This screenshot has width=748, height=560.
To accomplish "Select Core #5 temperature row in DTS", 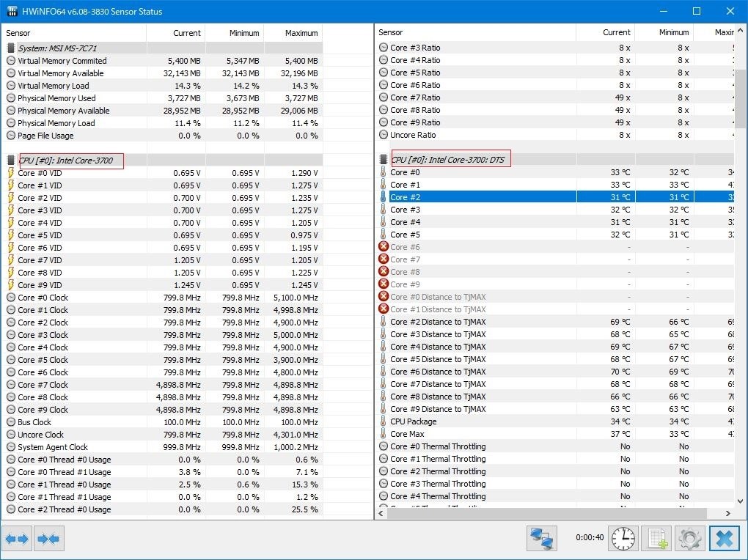I will click(x=555, y=235).
